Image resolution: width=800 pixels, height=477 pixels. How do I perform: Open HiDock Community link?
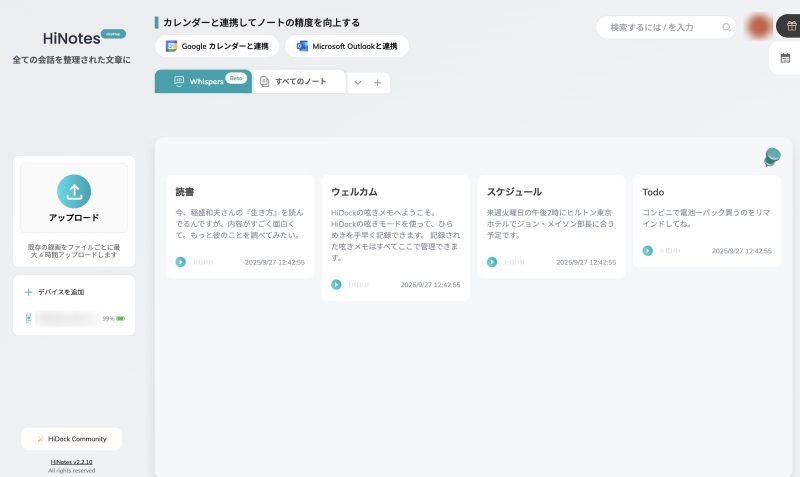point(71,439)
